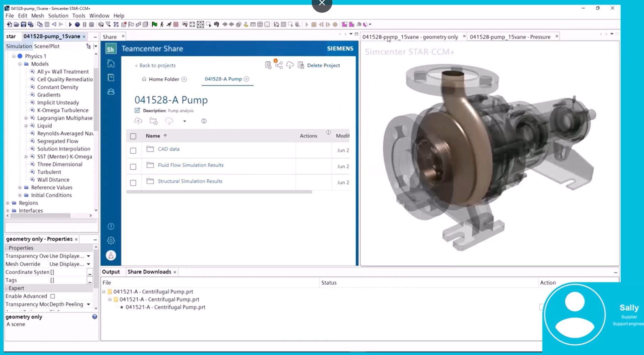Screen dimensions: 644x355
Task: Enable the Enable Advanced checkbox
Action: (x=52, y=296)
